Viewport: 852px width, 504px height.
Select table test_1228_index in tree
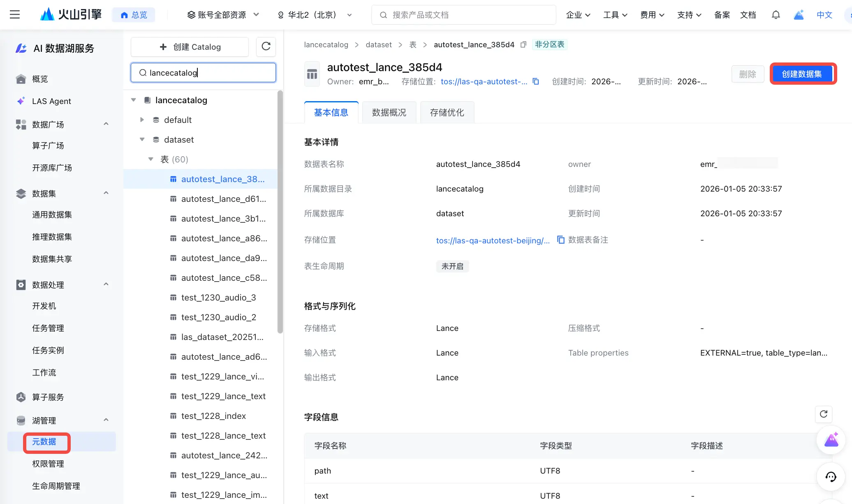214,416
